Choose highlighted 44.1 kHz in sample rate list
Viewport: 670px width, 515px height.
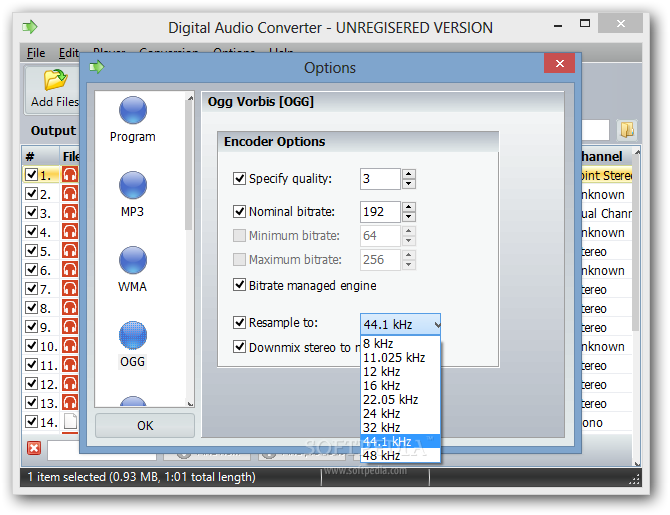tap(400, 441)
